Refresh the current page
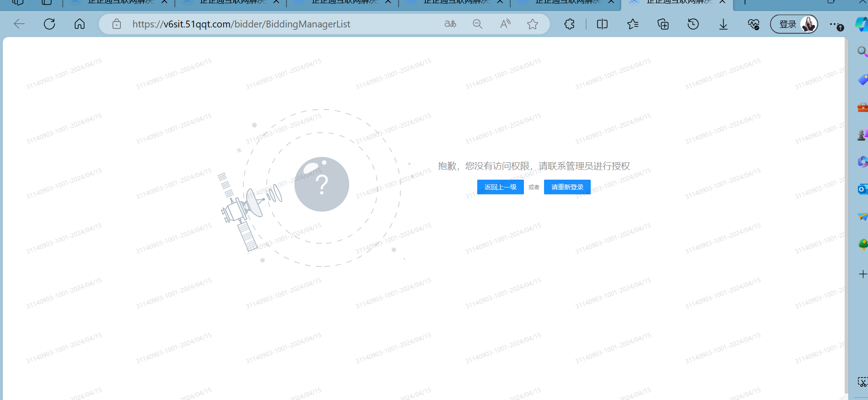868x400 pixels. [49, 24]
